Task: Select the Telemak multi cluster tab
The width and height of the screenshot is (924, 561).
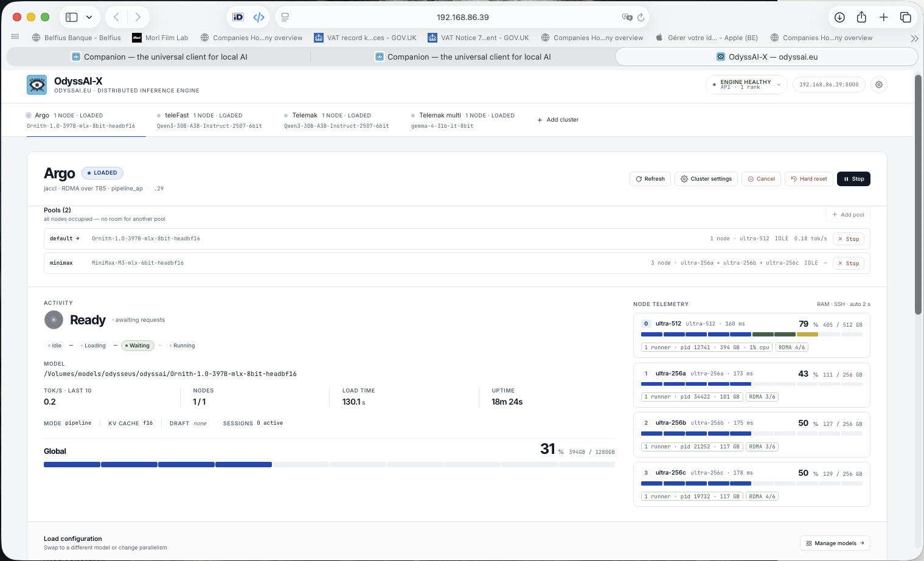Action: click(x=462, y=120)
